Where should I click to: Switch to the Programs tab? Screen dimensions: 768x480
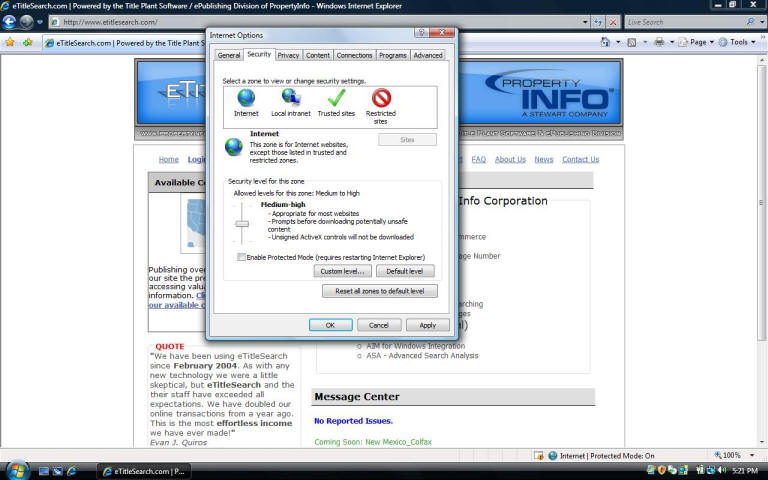click(x=392, y=55)
